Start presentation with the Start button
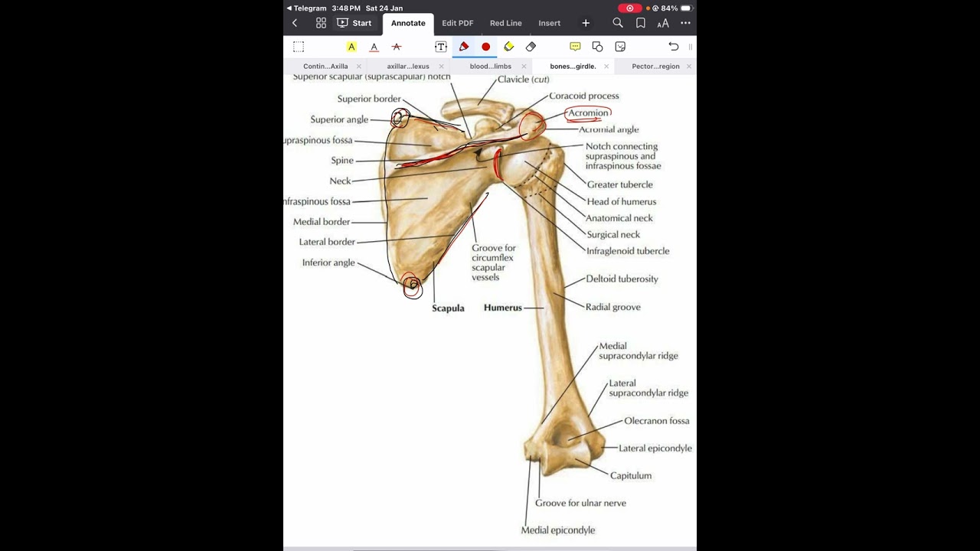Image resolution: width=980 pixels, height=551 pixels. click(x=354, y=23)
